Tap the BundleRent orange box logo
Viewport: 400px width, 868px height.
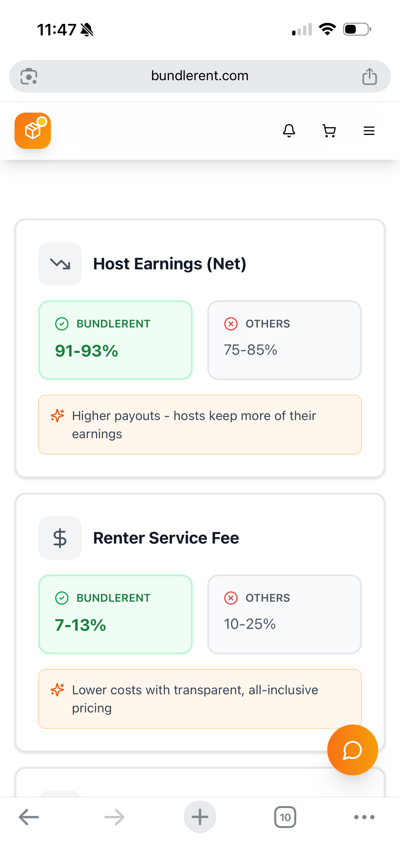pos(33,131)
